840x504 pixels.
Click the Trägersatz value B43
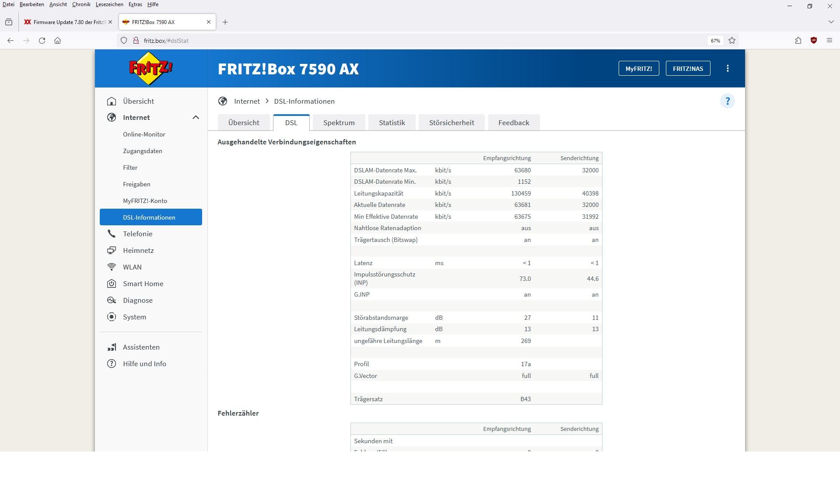[525, 399]
